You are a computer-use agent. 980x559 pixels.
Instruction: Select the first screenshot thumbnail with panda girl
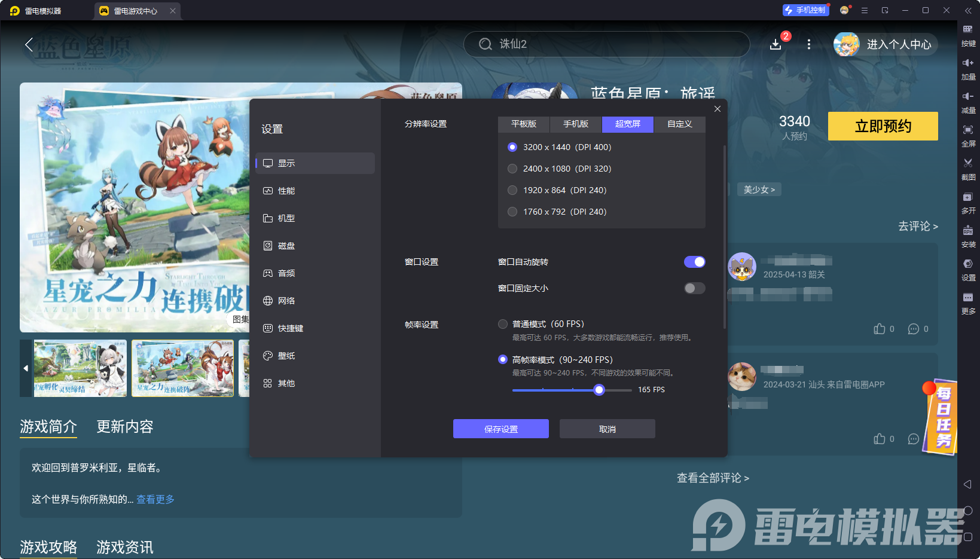pos(80,368)
